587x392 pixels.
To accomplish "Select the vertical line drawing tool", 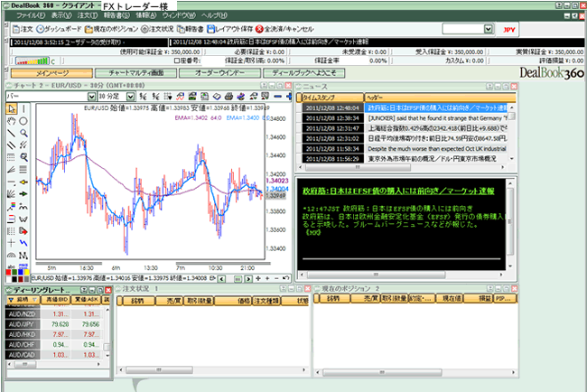I will (23, 109).
